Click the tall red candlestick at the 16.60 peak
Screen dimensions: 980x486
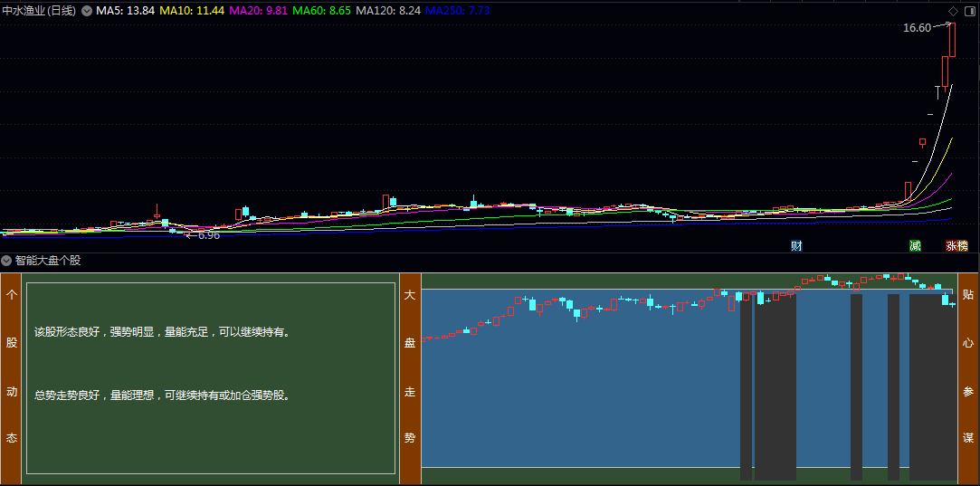pyautogui.click(x=953, y=39)
